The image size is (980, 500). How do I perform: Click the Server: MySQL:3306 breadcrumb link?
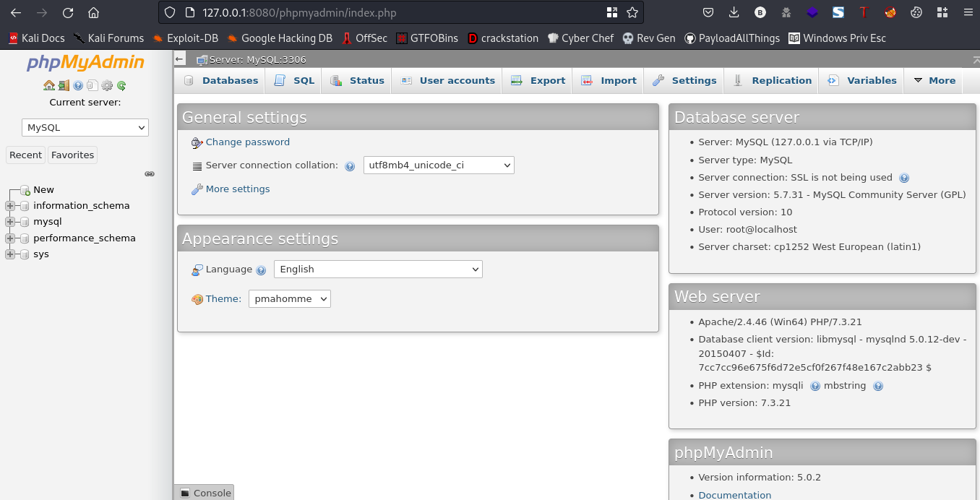pyautogui.click(x=257, y=59)
